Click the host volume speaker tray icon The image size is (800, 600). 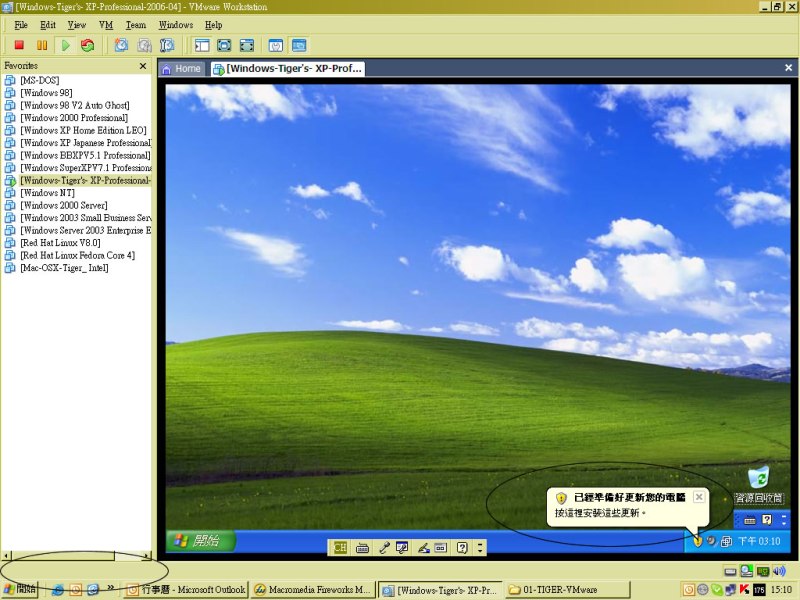click(x=779, y=571)
